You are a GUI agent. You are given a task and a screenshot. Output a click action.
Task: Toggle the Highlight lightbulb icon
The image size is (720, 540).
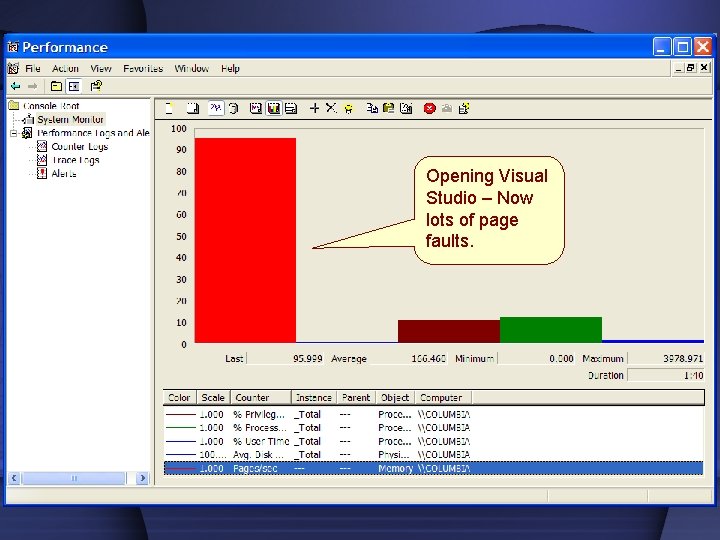(349, 109)
